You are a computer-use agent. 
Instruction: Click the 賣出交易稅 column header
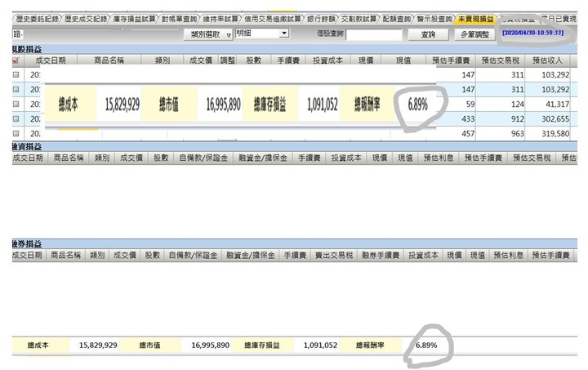334,256
